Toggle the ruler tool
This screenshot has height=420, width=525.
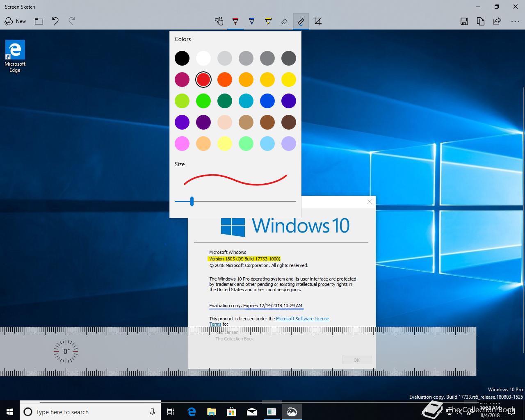tap(301, 21)
